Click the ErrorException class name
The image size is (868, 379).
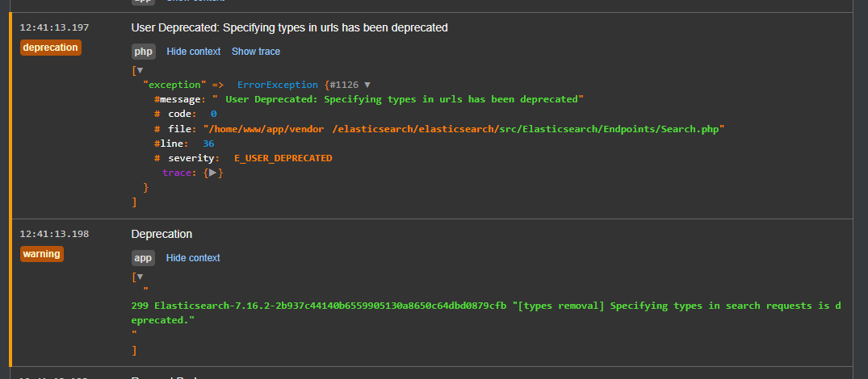click(277, 85)
